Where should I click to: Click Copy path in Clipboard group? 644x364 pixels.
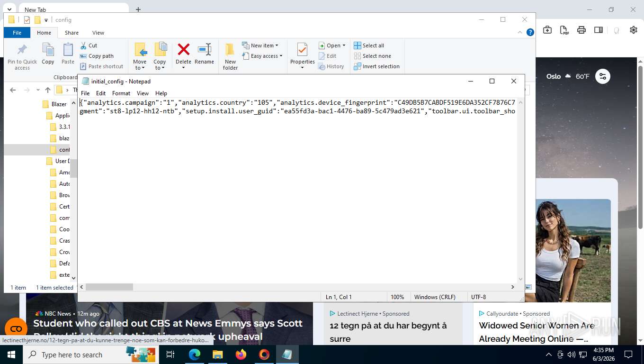[97, 56]
